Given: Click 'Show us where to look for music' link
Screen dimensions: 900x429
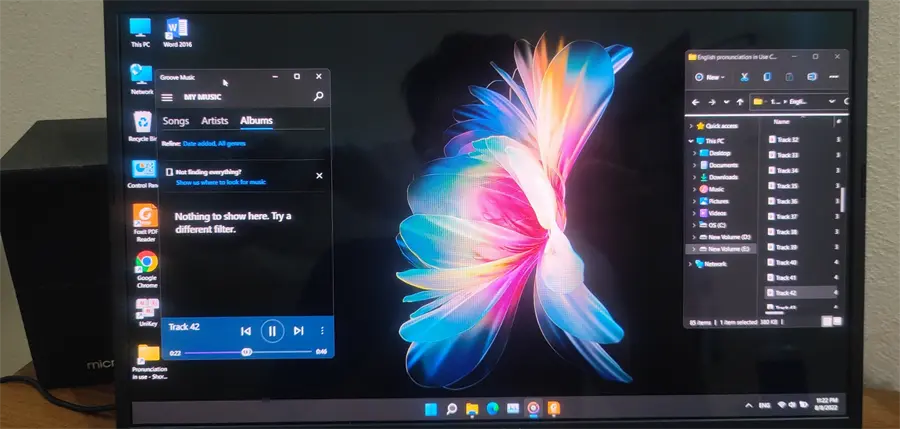Looking at the screenshot, I should 220,182.
